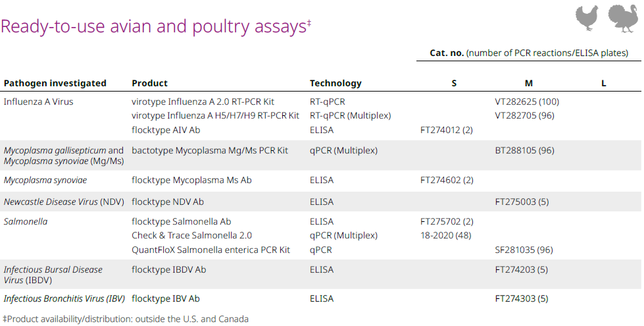Click catalog number VT282625 (100)
The height and width of the screenshot is (326, 644).
527,101
